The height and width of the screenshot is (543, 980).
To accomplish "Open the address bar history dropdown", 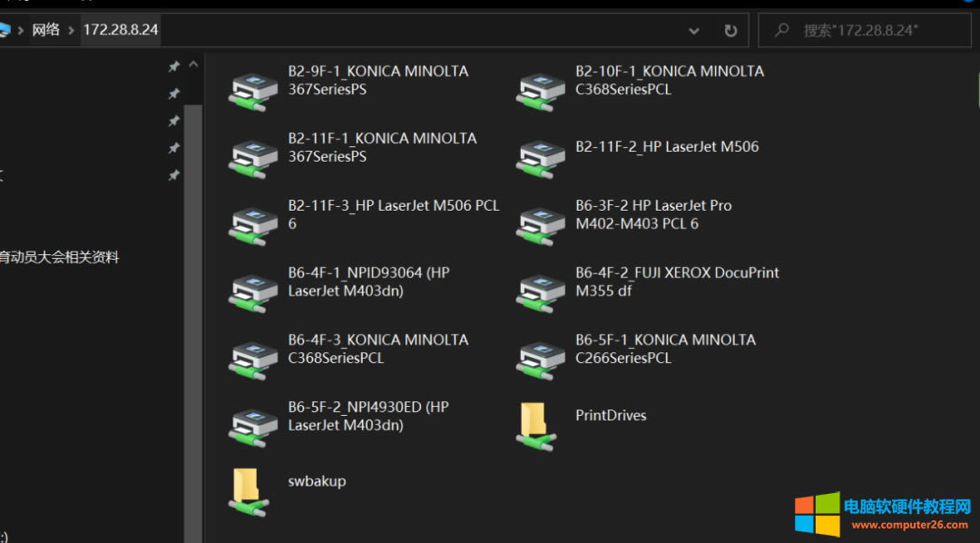I will click(x=694, y=30).
